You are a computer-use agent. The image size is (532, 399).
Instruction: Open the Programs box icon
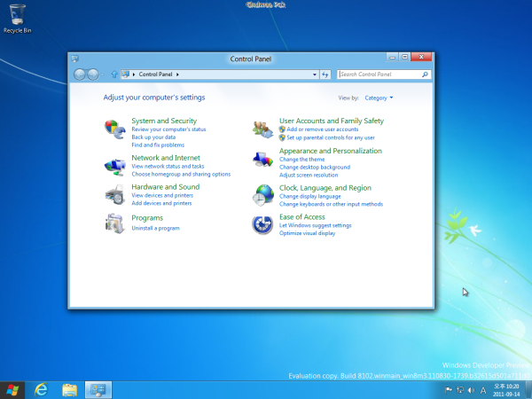[x=114, y=223]
